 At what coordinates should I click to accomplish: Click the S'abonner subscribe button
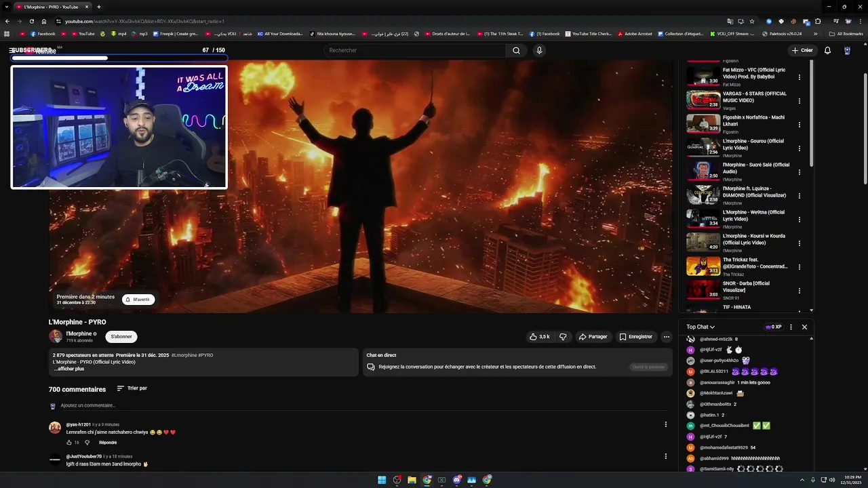point(121,337)
